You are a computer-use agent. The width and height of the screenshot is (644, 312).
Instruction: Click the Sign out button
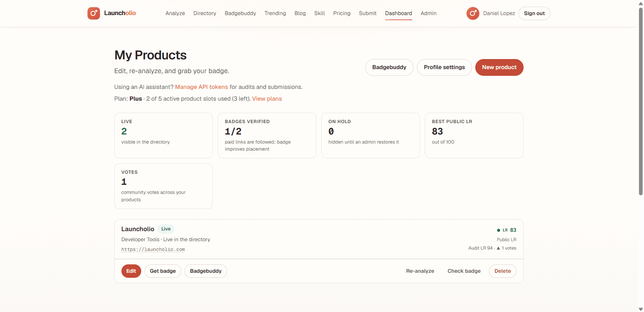coord(534,13)
